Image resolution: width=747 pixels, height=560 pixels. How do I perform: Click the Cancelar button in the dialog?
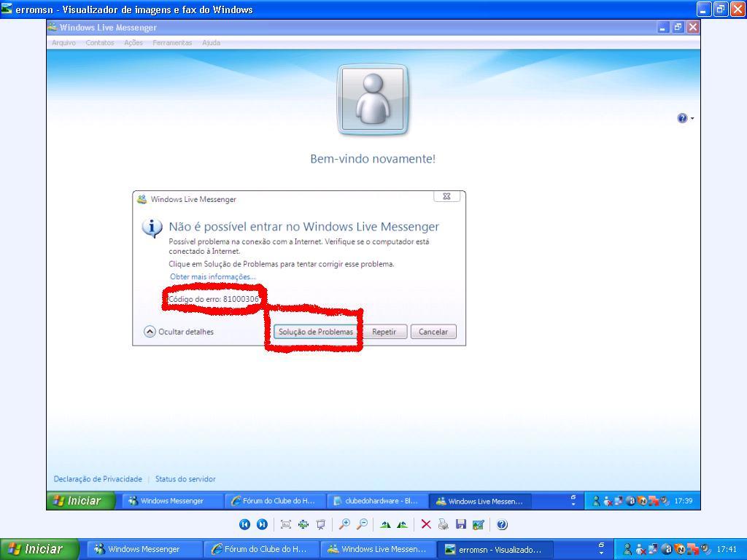click(x=433, y=332)
